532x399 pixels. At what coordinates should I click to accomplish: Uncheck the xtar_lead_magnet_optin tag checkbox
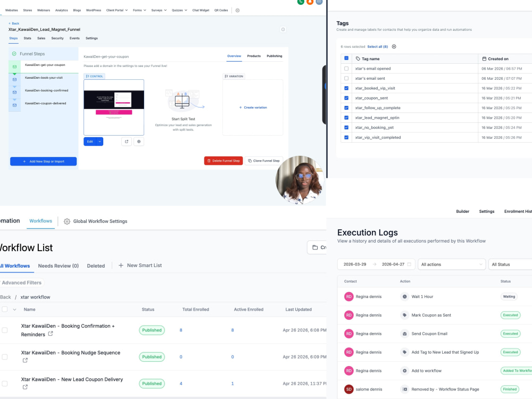(x=346, y=118)
